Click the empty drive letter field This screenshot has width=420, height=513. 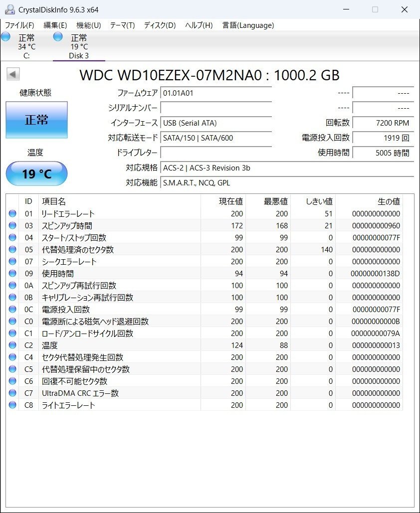tap(216, 153)
